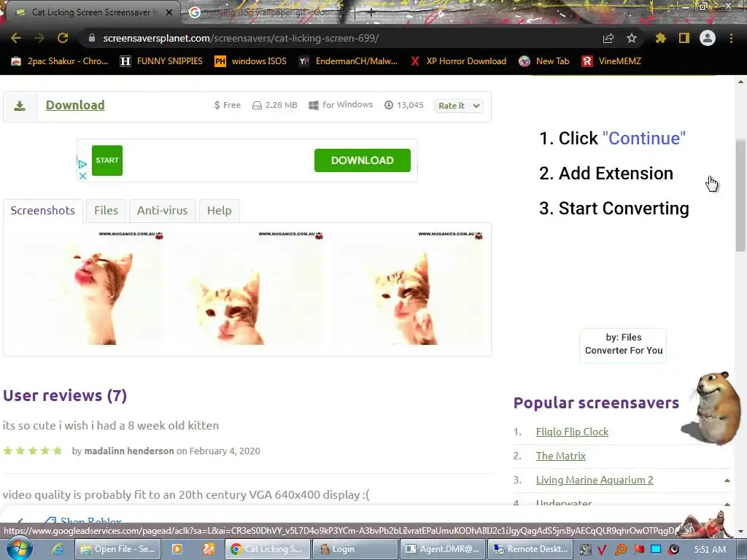The width and height of the screenshot is (747, 560).
Task: Click "Continue" in the side ad
Action: (x=643, y=138)
